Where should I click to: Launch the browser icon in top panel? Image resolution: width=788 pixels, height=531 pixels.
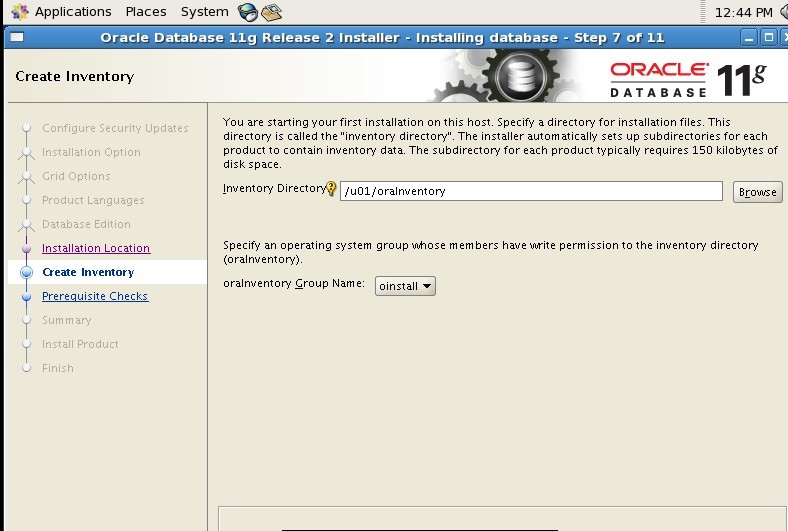click(248, 12)
